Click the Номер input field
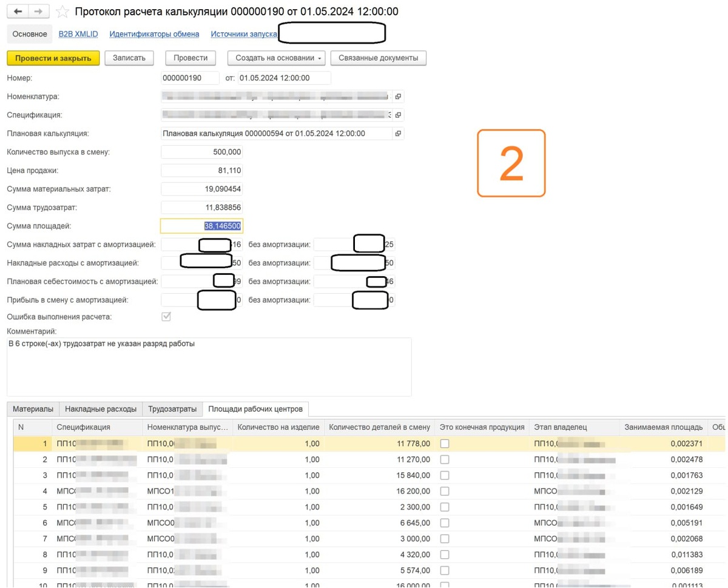Screen dimensions: 728x588 pos(190,78)
